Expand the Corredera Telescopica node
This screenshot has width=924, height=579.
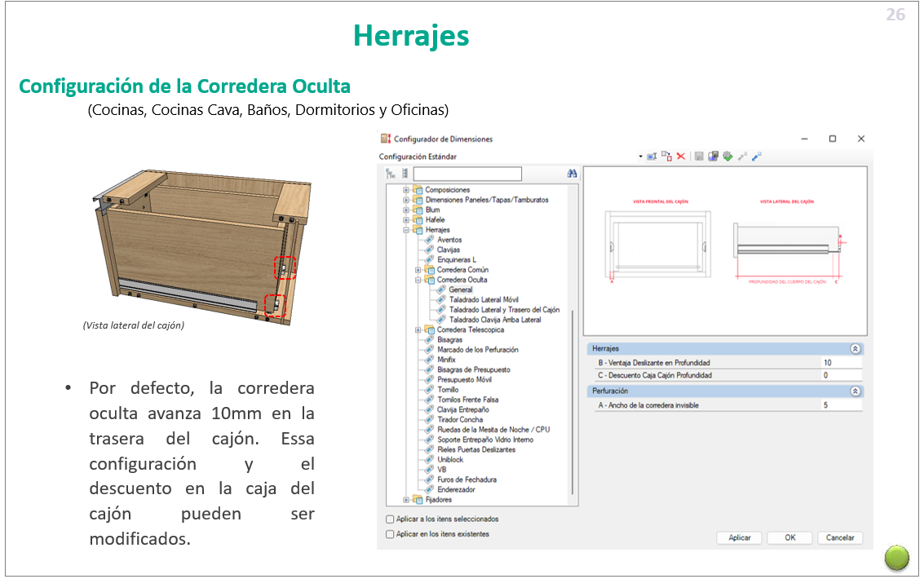[x=418, y=329]
